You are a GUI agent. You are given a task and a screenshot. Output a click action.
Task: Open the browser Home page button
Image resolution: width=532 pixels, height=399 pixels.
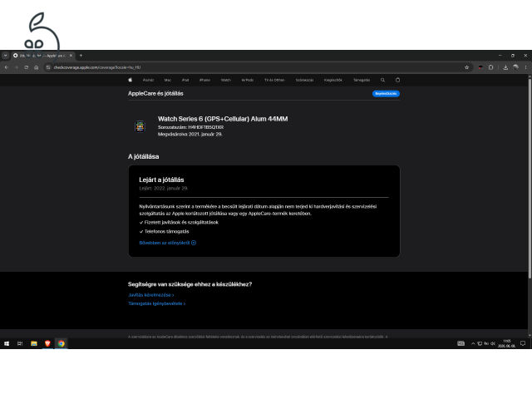click(x=37, y=67)
